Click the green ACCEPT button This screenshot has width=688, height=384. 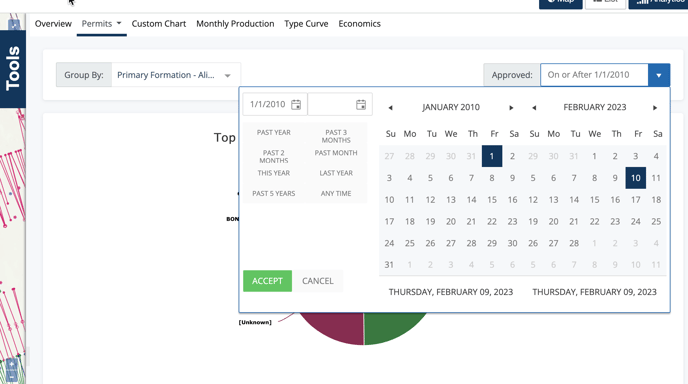click(x=267, y=281)
